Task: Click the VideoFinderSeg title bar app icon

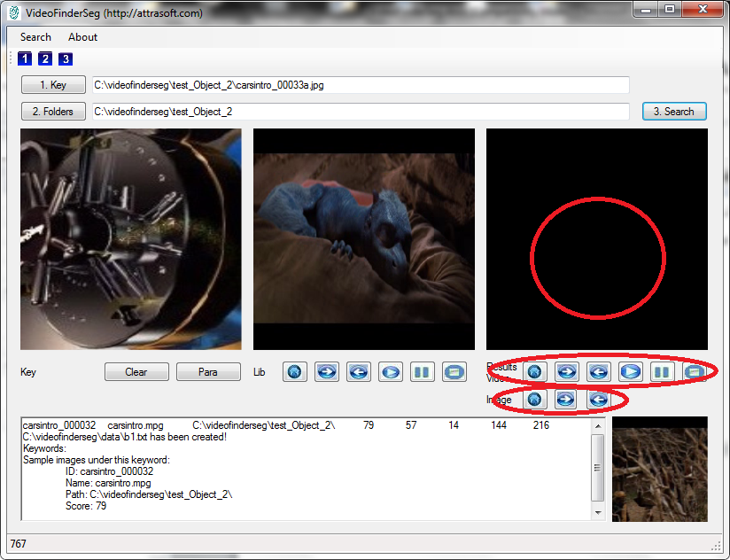Action: point(14,13)
